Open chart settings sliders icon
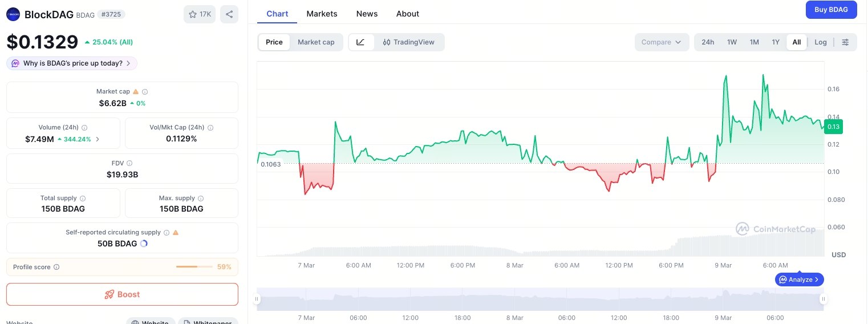The height and width of the screenshot is (324, 868). click(845, 42)
